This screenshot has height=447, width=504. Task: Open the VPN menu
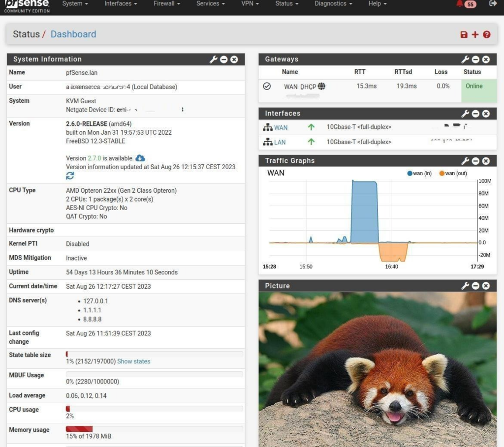(x=251, y=3)
